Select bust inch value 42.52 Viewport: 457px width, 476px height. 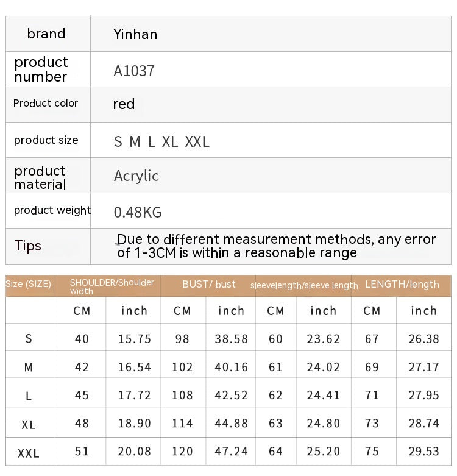[x=232, y=395]
